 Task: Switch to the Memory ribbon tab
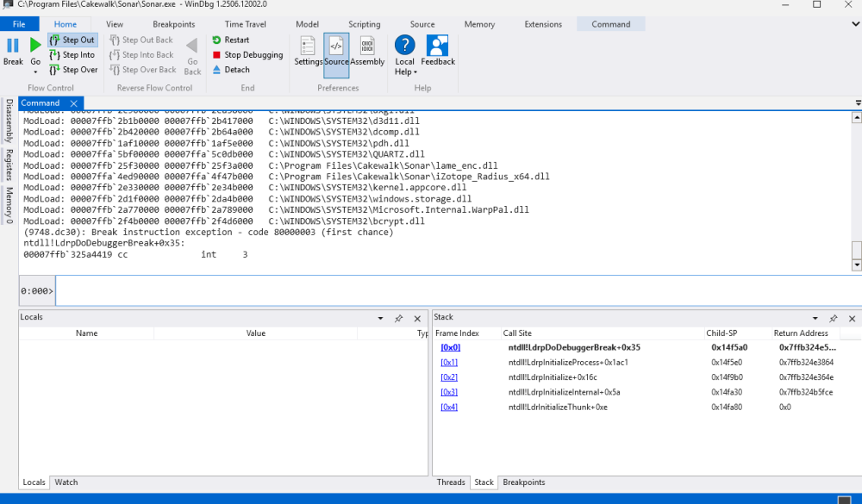click(x=479, y=24)
